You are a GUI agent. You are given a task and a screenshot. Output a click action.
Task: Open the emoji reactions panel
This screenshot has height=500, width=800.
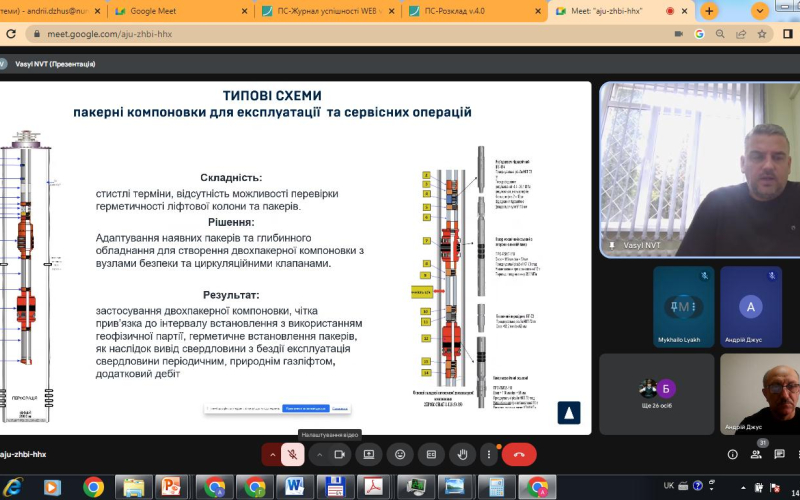click(x=400, y=454)
